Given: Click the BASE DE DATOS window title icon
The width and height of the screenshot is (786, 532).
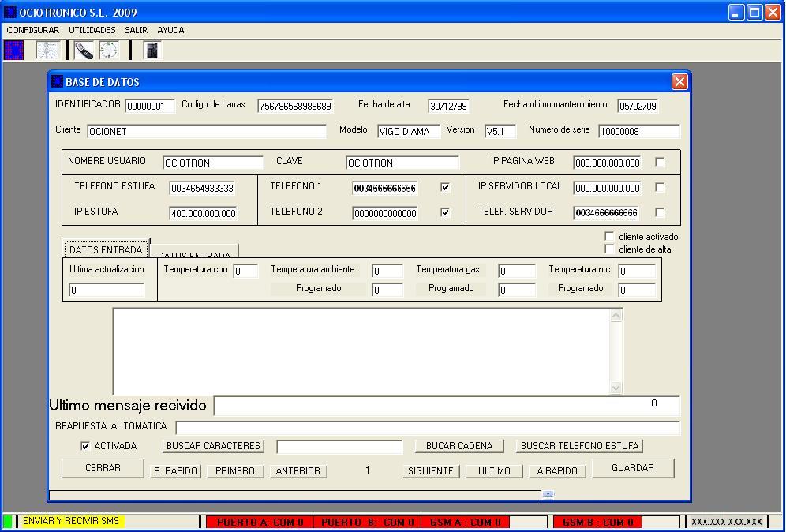Looking at the screenshot, I should tap(57, 82).
